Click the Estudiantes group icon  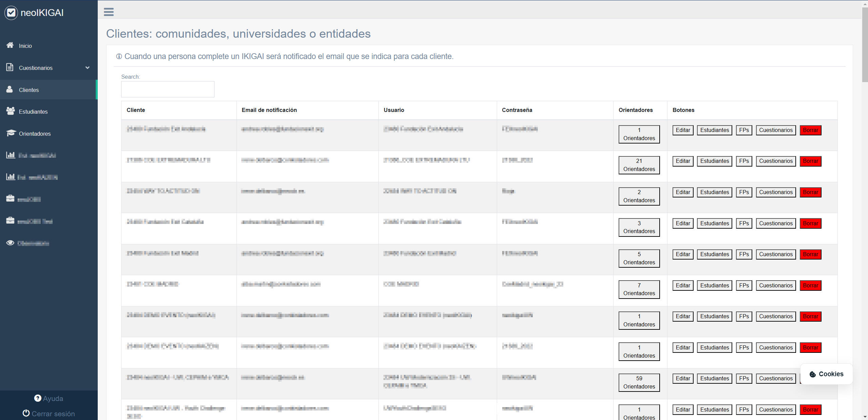click(x=11, y=111)
